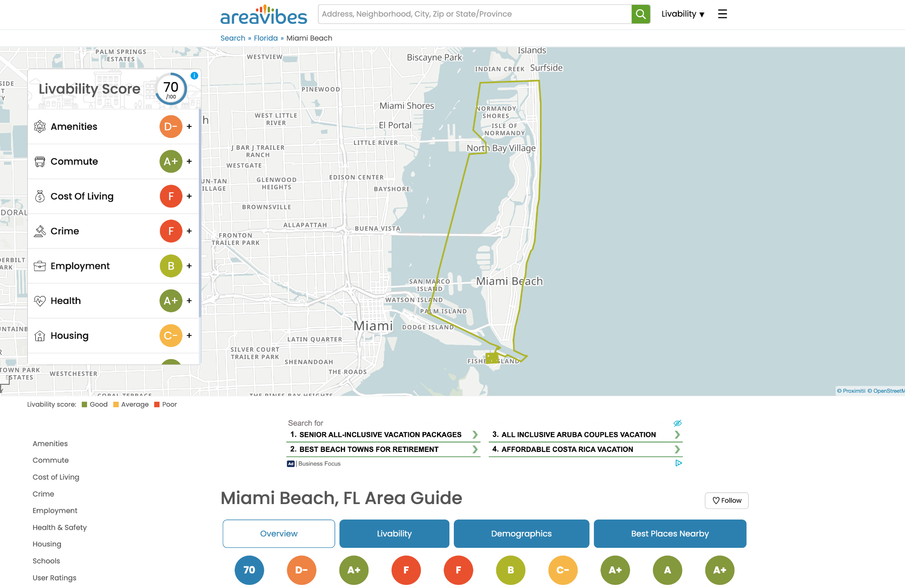Open the hamburger menu icon
The height and width of the screenshot is (588, 905).
722,14
